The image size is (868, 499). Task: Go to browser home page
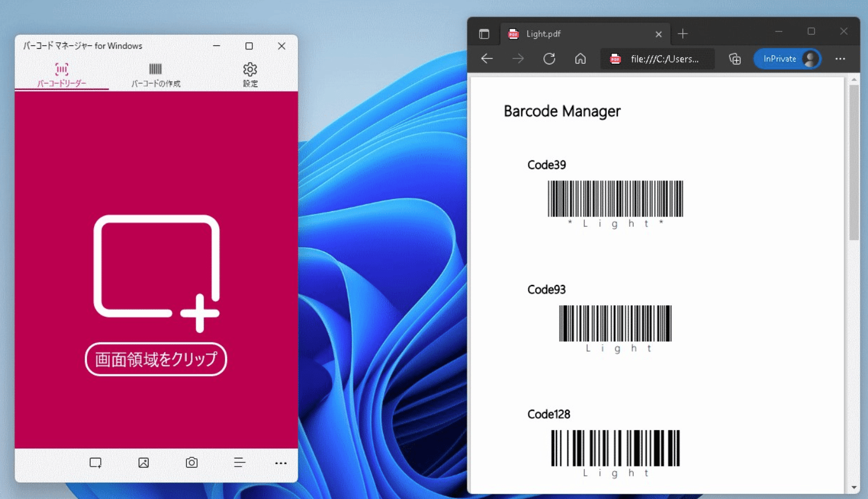580,59
